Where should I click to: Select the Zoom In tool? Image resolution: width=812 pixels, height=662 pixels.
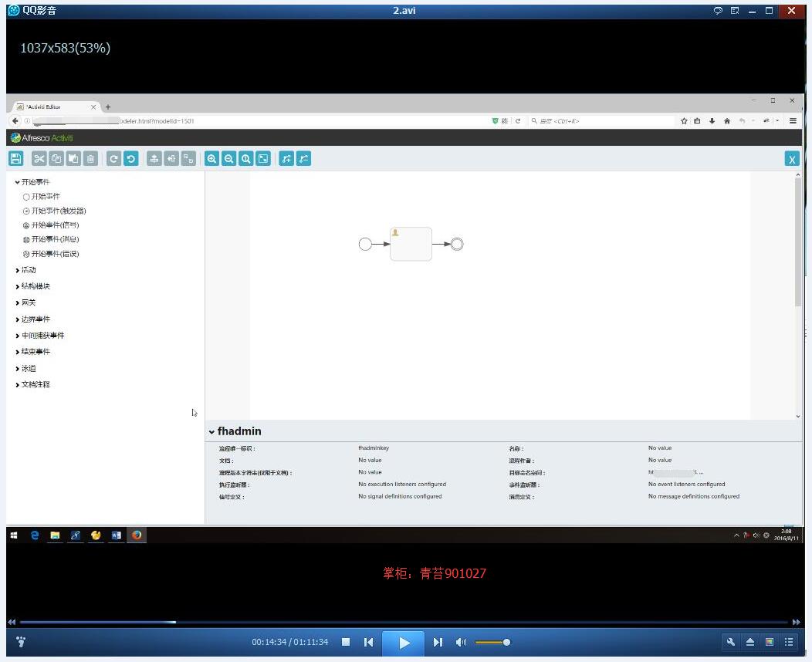click(211, 158)
